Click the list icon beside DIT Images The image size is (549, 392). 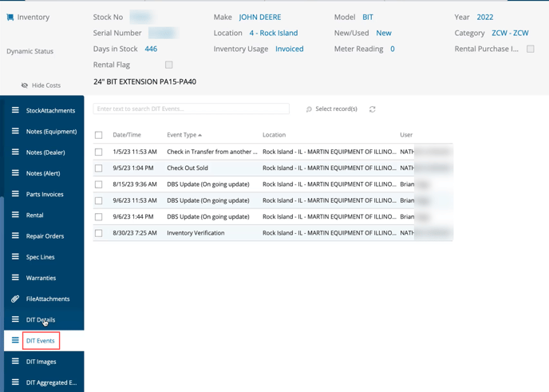point(15,362)
